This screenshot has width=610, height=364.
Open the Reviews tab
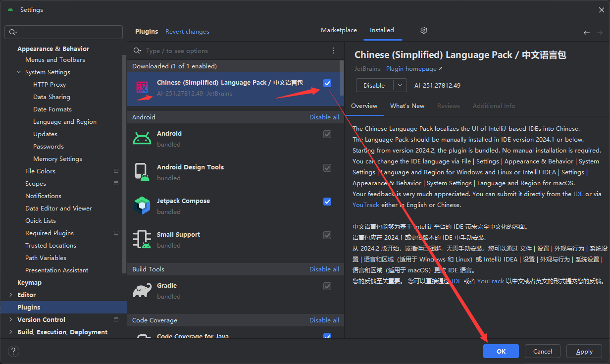tap(449, 106)
